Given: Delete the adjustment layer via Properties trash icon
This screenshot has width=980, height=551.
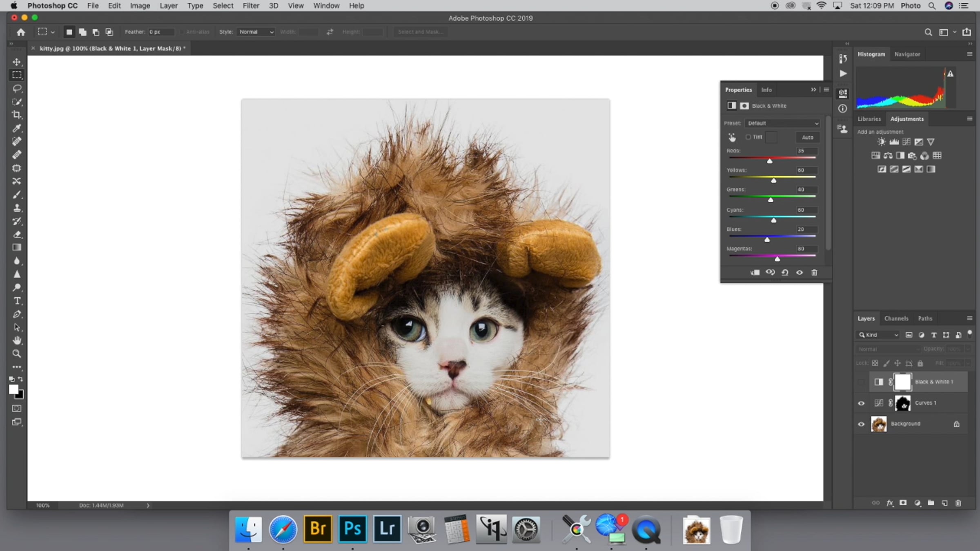Looking at the screenshot, I should [814, 273].
